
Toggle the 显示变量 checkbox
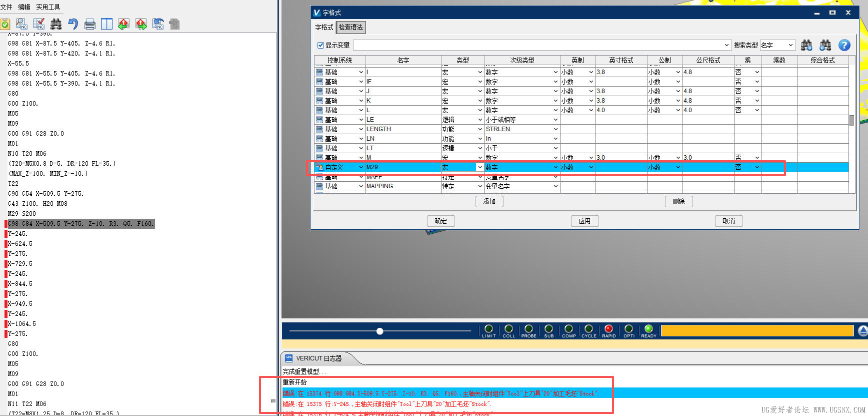pyautogui.click(x=320, y=45)
